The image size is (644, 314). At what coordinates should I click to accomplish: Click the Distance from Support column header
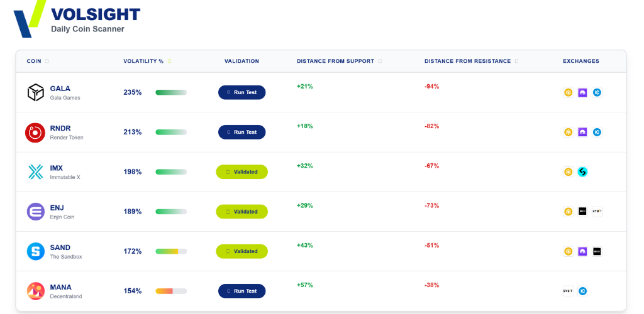click(335, 62)
